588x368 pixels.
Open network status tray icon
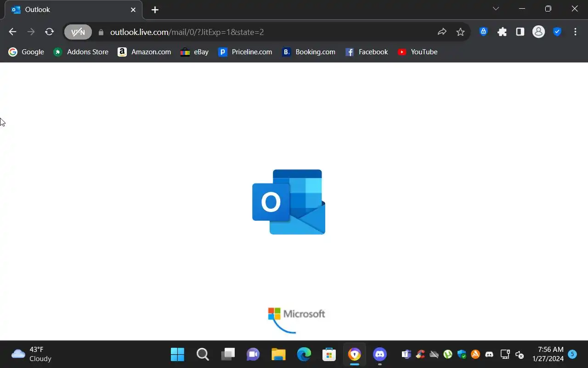pos(505,354)
